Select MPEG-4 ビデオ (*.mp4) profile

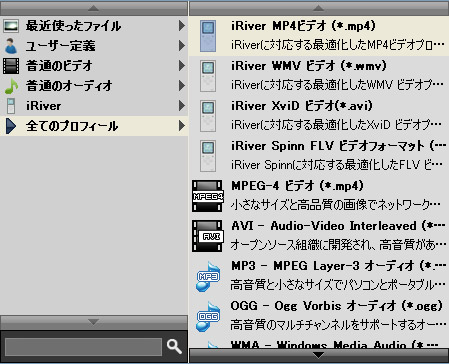(319, 196)
